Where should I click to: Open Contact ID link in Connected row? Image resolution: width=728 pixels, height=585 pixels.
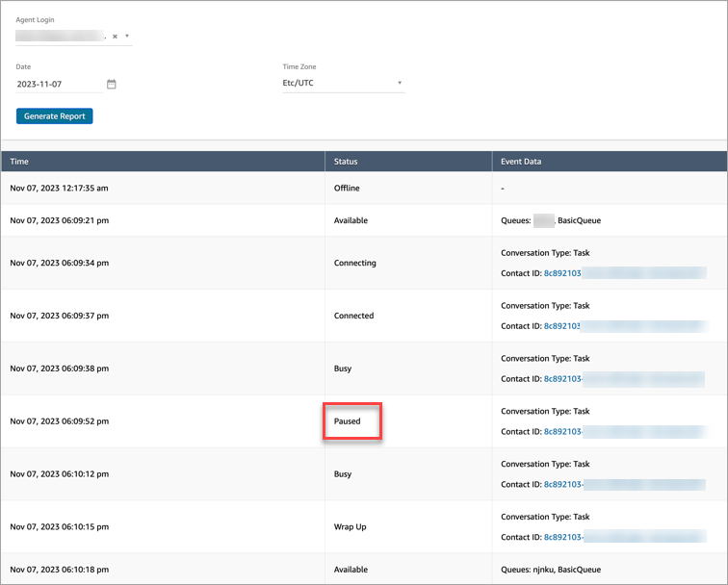562,326
